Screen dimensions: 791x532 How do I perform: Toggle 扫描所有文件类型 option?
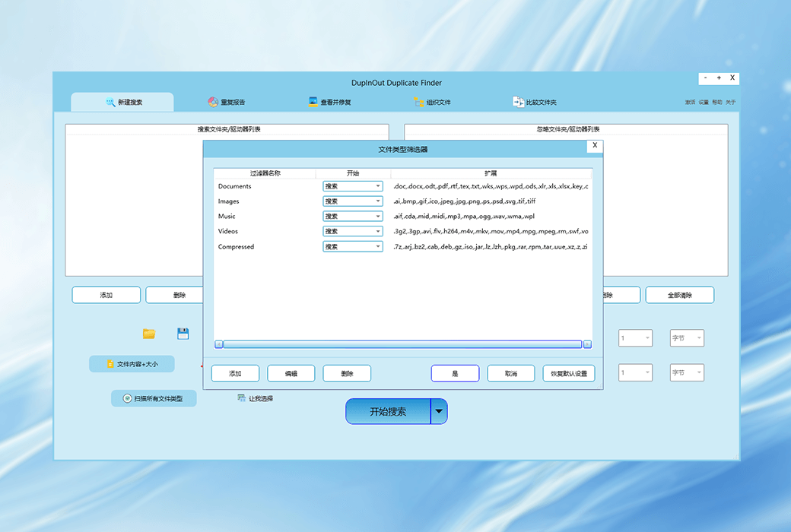click(154, 398)
